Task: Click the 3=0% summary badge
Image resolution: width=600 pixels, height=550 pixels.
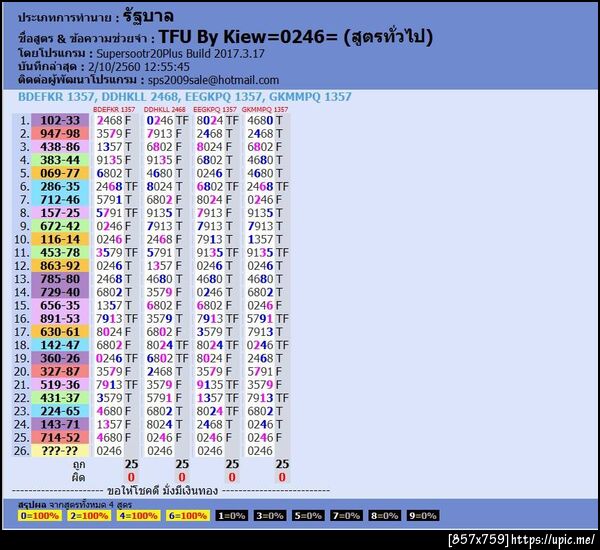Action: tap(270, 516)
